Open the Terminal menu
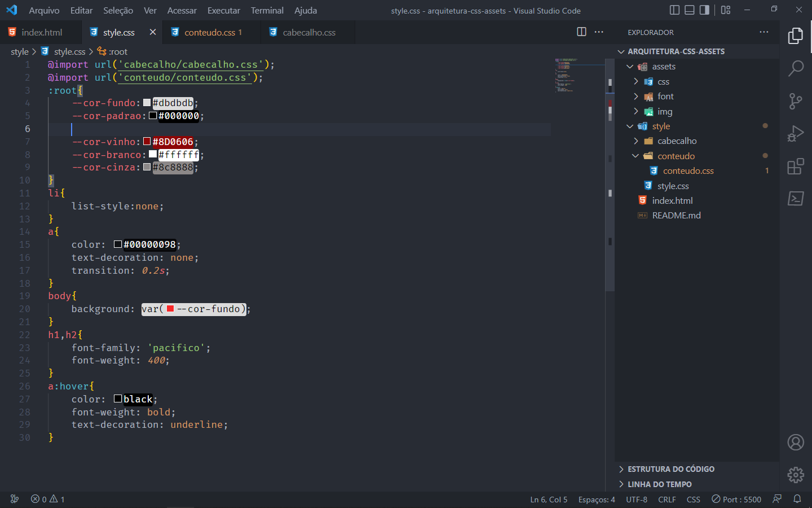This screenshot has height=508, width=812. 267,10
